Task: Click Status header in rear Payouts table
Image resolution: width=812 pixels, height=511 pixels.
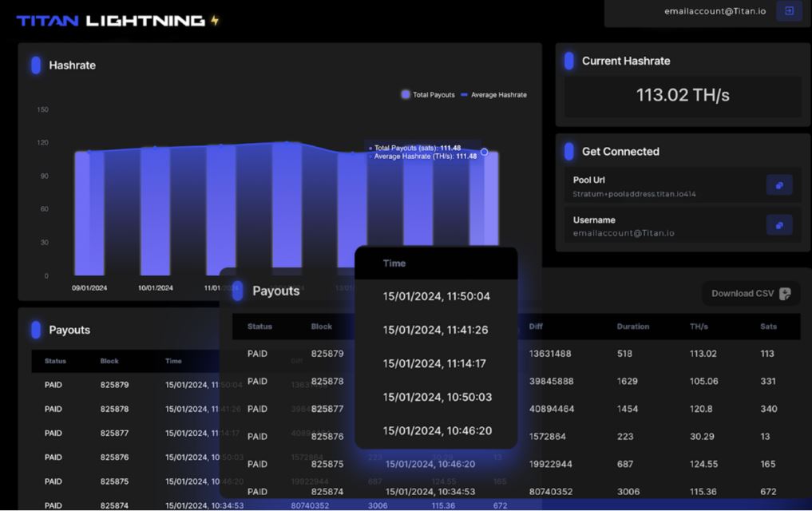Action: (x=55, y=361)
